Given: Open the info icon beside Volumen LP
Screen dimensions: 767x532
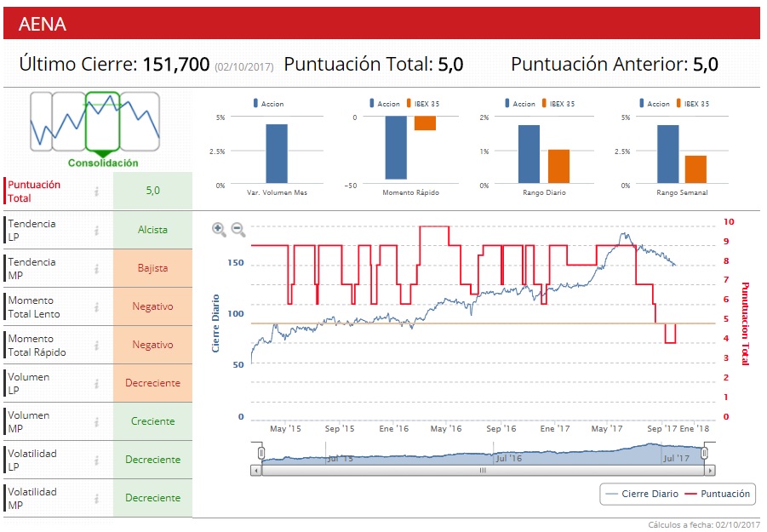Looking at the screenshot, I should pos(97,383).
